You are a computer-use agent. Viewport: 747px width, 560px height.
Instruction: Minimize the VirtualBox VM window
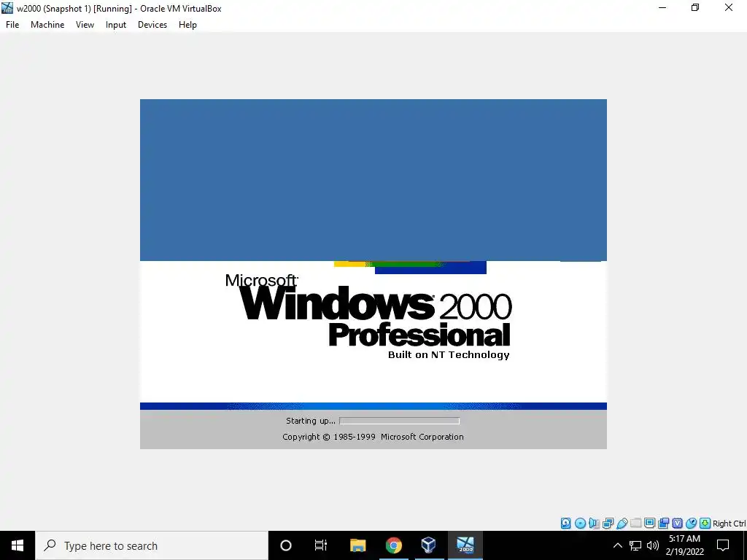(x=662, y=8)
